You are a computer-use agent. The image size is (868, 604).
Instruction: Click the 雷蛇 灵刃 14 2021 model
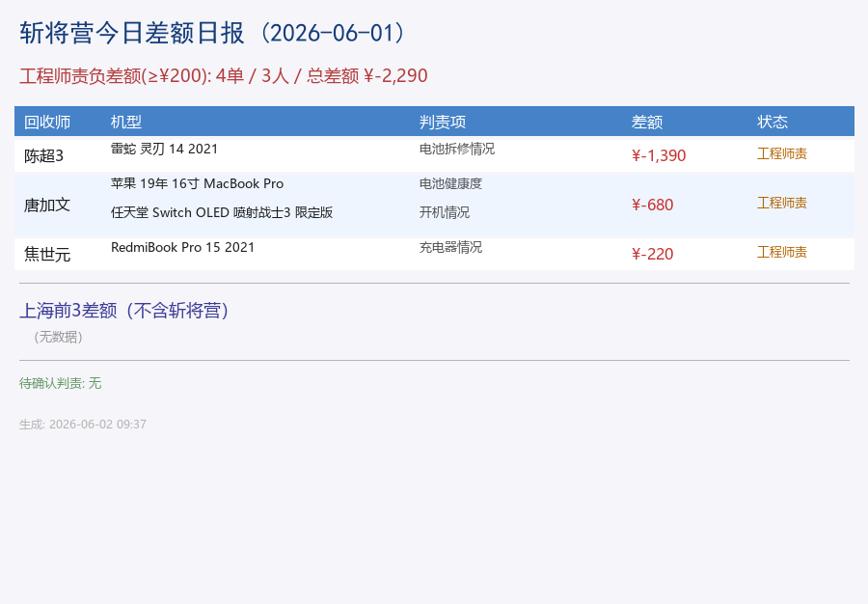164,149
